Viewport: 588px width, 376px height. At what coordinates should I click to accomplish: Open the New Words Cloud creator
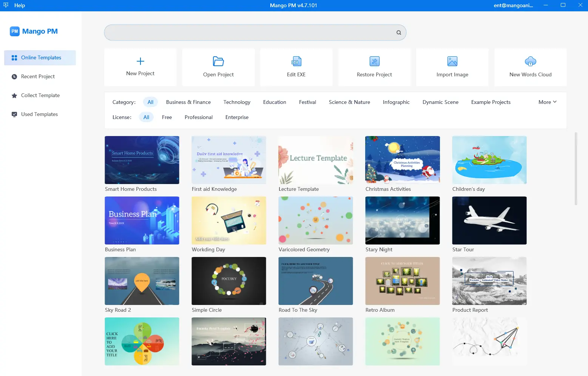[530, 67]
